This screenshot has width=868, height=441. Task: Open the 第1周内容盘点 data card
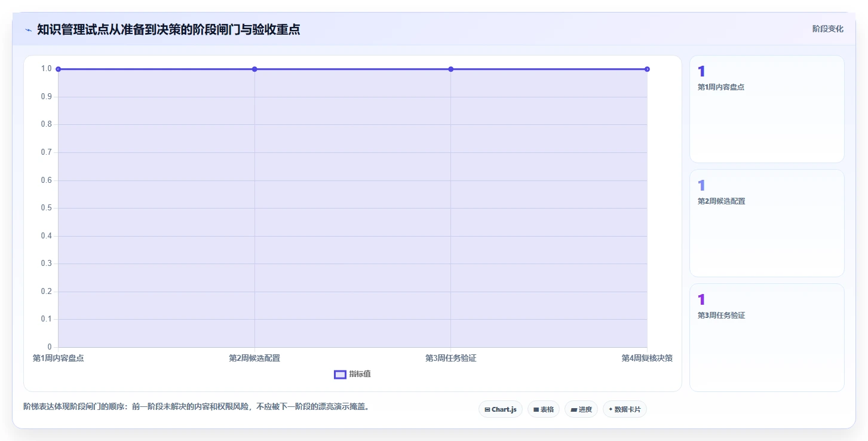click(x=767, y=109)
